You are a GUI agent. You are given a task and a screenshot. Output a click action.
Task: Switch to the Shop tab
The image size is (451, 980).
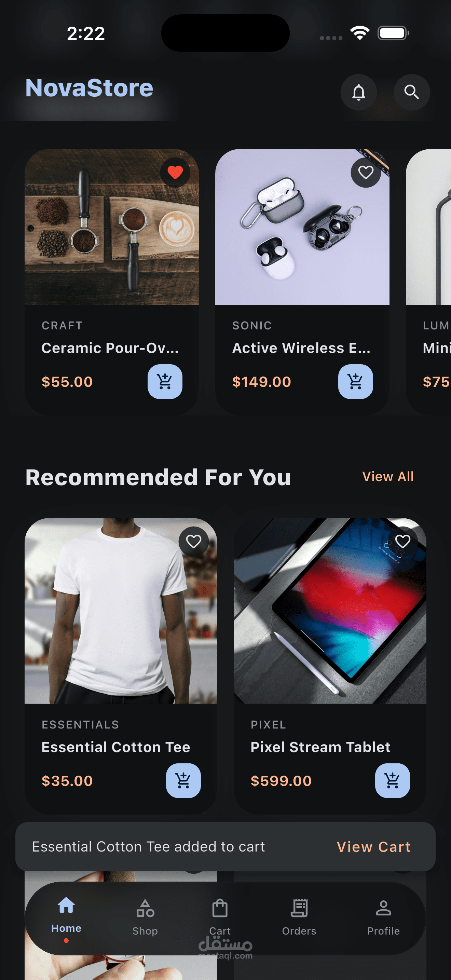pos(145,917)
